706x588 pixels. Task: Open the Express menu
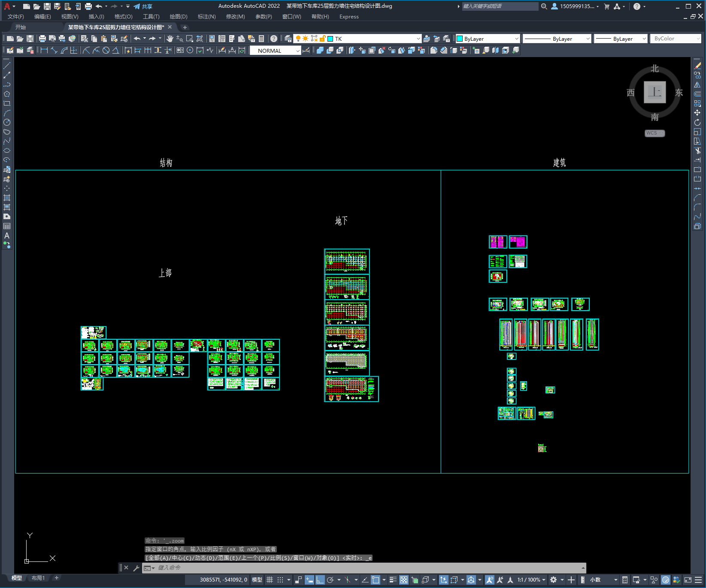349,17
